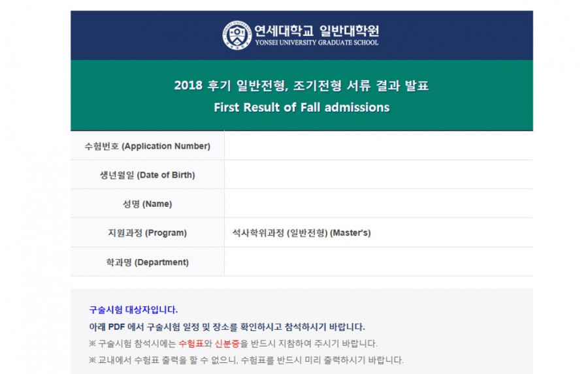Screen dimensions: 588x374
Task: Select the 성명 (Name) label
Action: pyautogui.click(x=148, y=204)
